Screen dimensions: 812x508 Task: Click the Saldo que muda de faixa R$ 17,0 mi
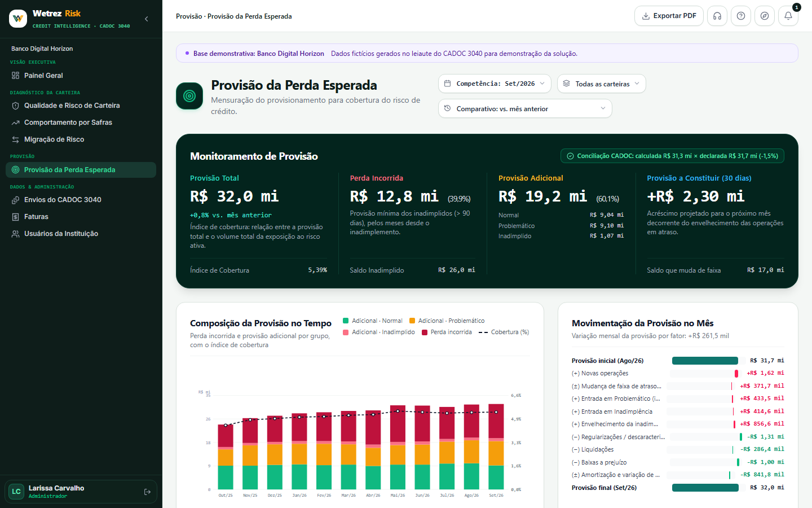[x=766, y=270]
